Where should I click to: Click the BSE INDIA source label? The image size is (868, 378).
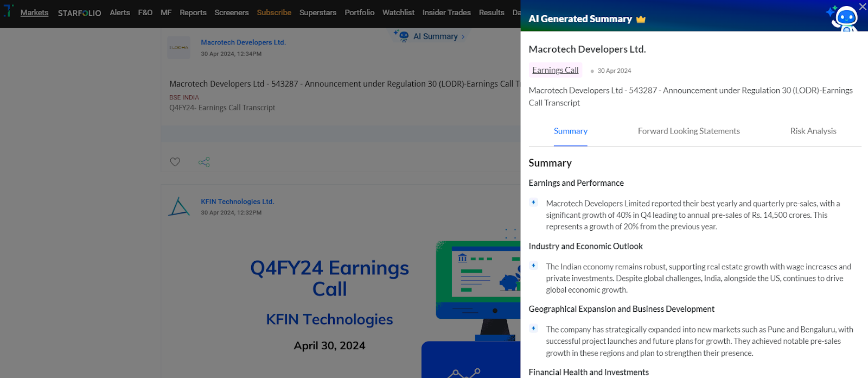pos(184,98)
